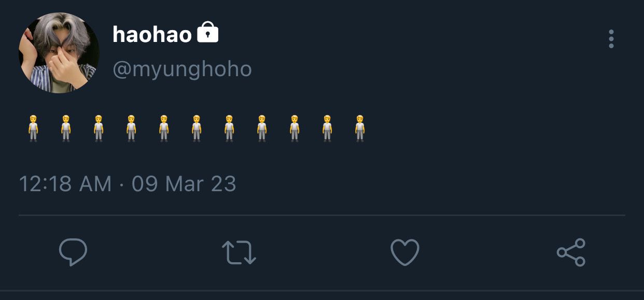The image size is (644, 300).
Task: Tap the fifth standing person emoji
Action: tap(164, 128)
